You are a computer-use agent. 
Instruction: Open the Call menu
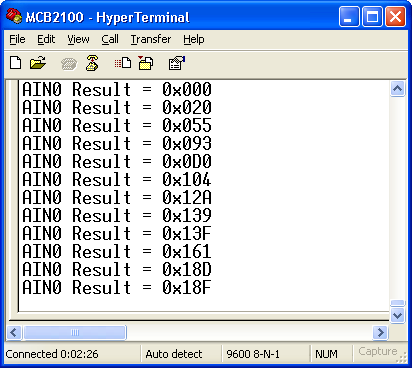pyautogui.click(x=110, y=39)
